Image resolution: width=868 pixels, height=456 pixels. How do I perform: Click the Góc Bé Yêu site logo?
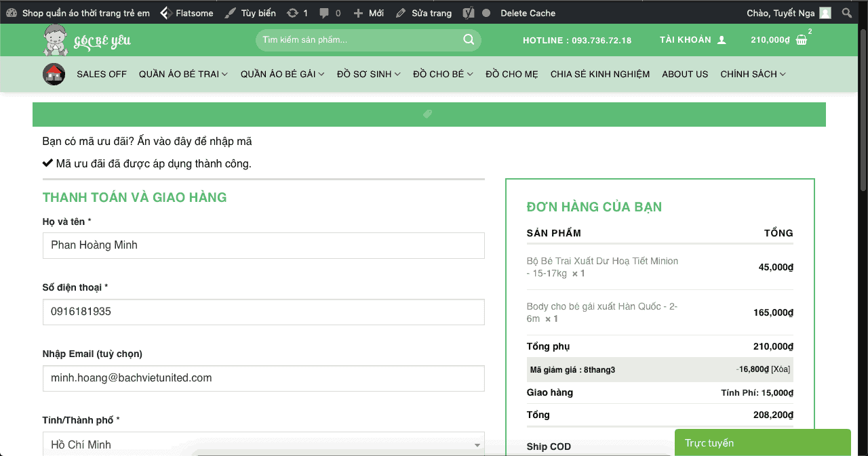(x=87, y=41)
